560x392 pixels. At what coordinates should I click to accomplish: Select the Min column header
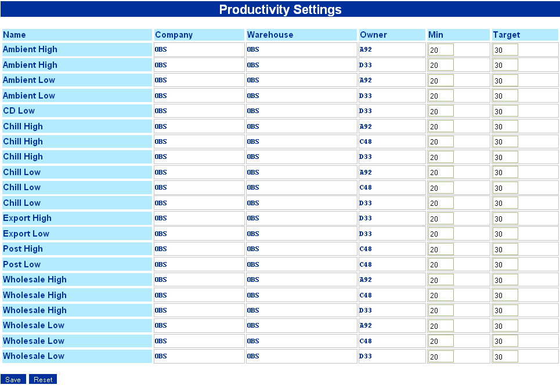pos(458,35)
